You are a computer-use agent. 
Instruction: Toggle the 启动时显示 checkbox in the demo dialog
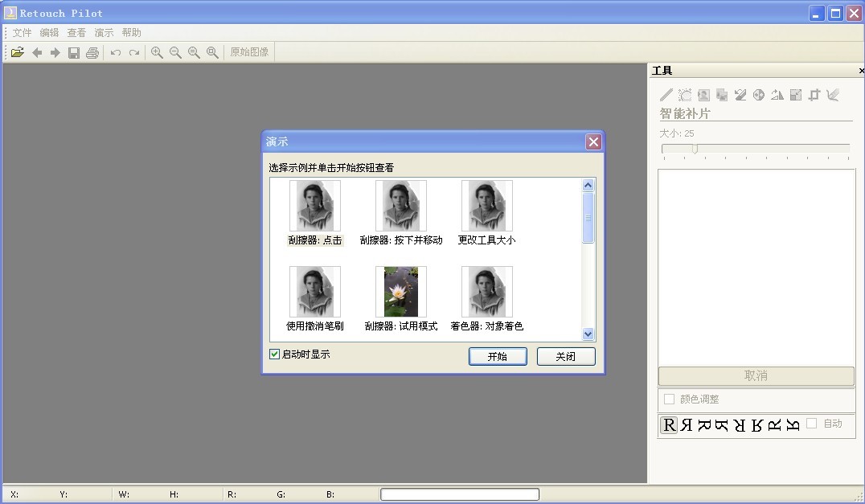point(274,354)
